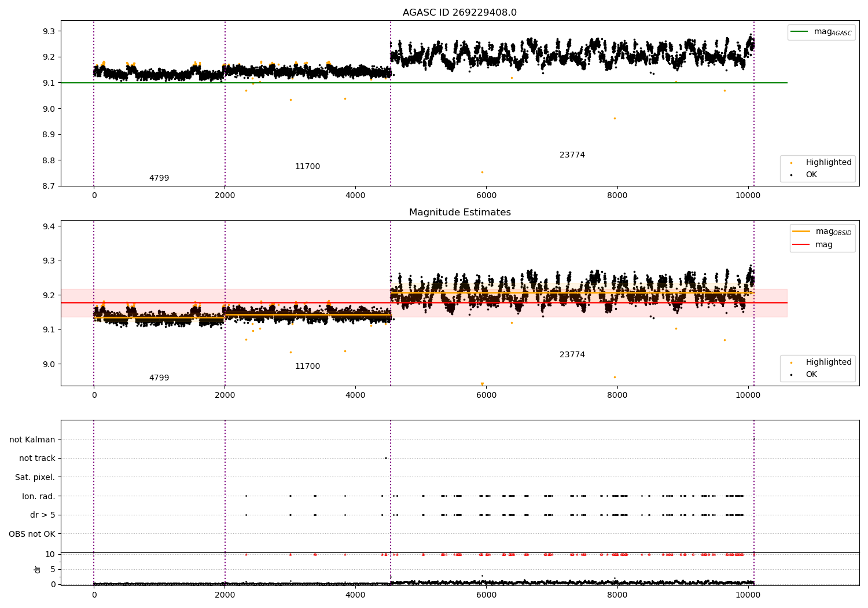Click the not track data marker
Viewport: 868px width, 608px height.
pos(385,459)
